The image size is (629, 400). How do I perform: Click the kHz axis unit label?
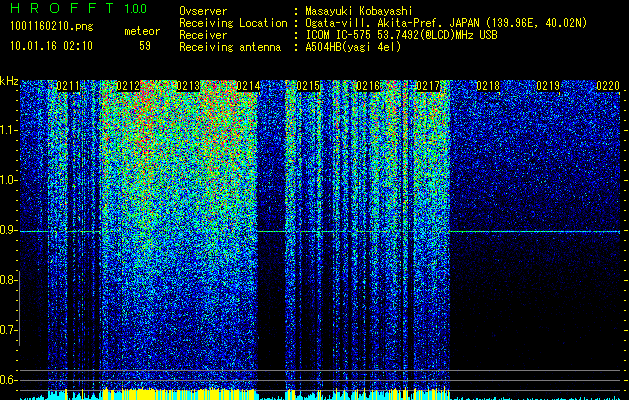9,81
